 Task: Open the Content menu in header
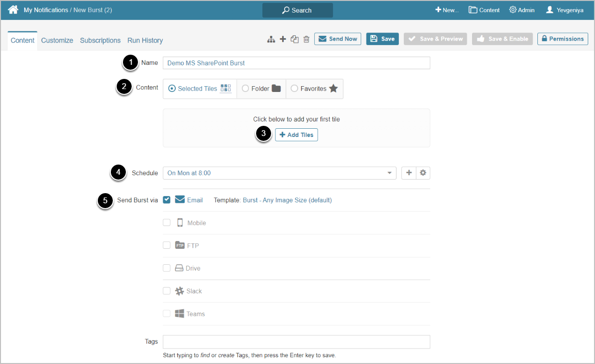(x=484, y=10)
